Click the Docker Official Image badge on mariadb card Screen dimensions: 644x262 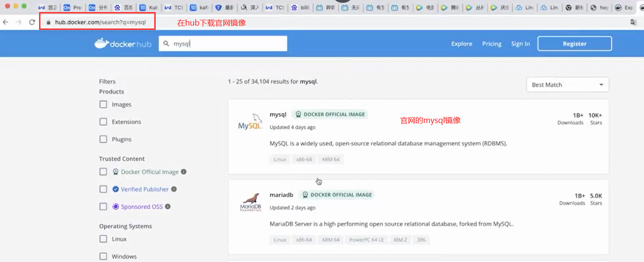336,195
